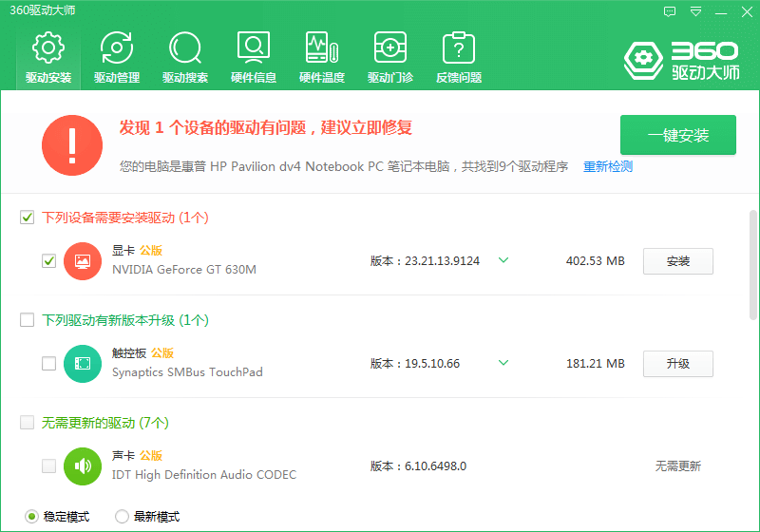Uncheck the NVIDIA GeForce GT 630M checkbox

click(49, 261)
